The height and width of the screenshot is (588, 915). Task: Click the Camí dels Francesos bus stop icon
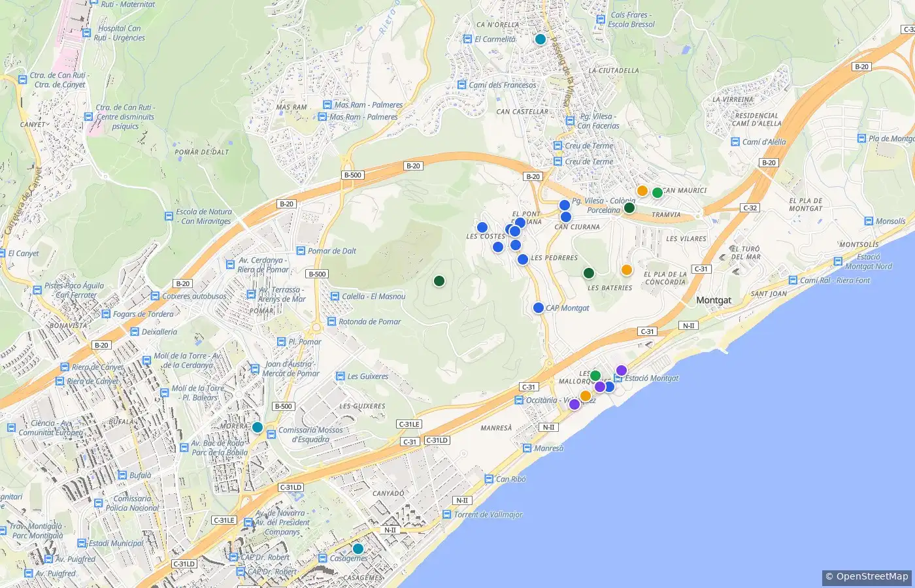tap(461, 85)
